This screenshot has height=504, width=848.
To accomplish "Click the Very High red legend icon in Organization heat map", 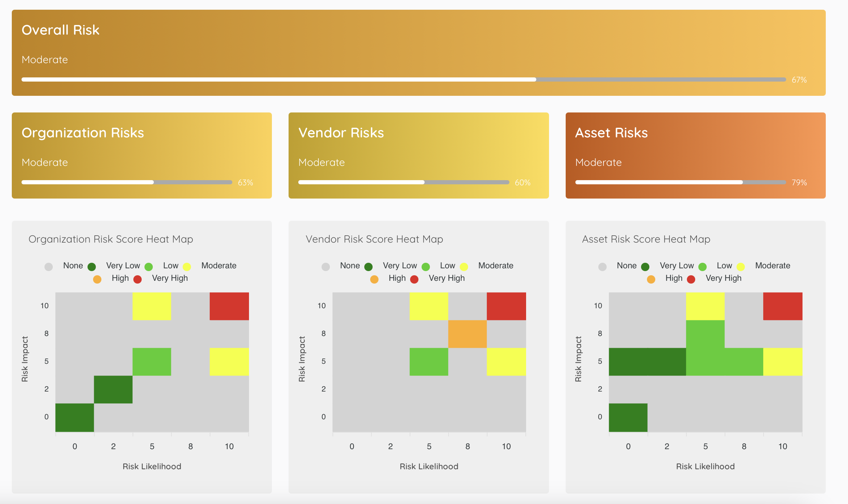I will click(138, 279).
